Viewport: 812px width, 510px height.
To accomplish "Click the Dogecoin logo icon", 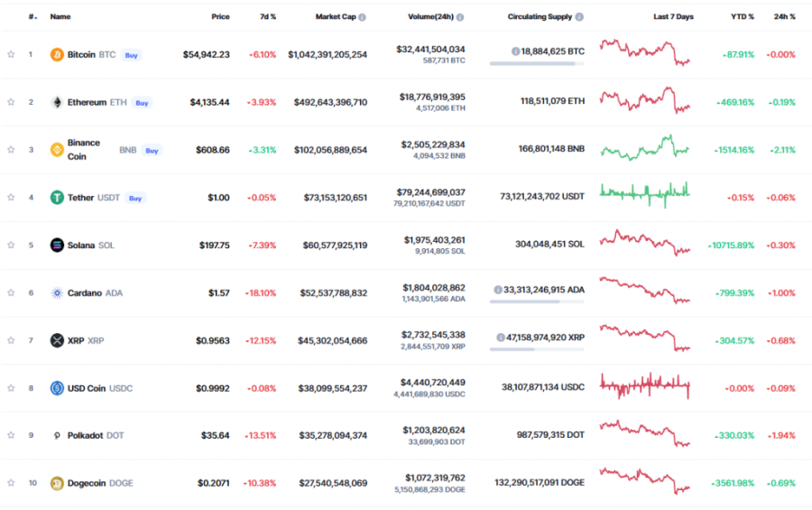I will point(57,483).
